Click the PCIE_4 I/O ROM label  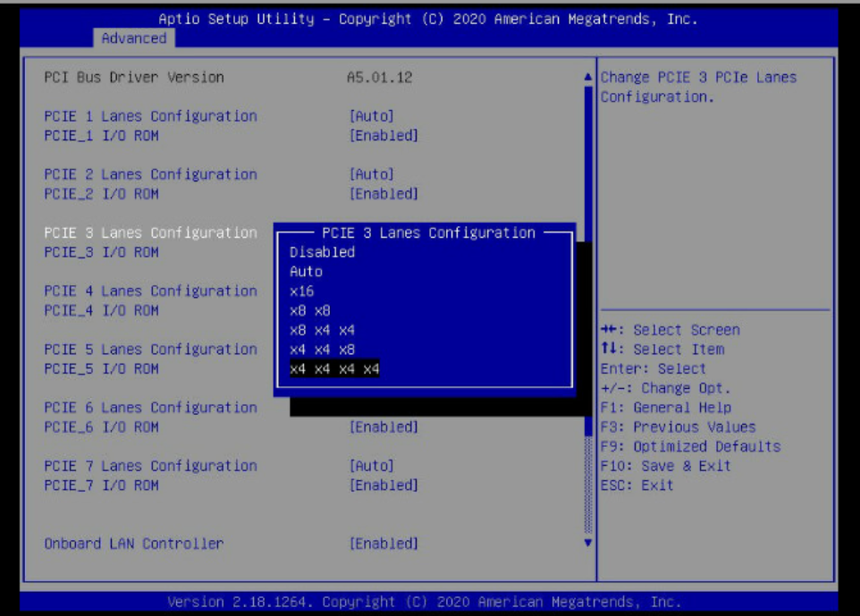pos(101,310)
